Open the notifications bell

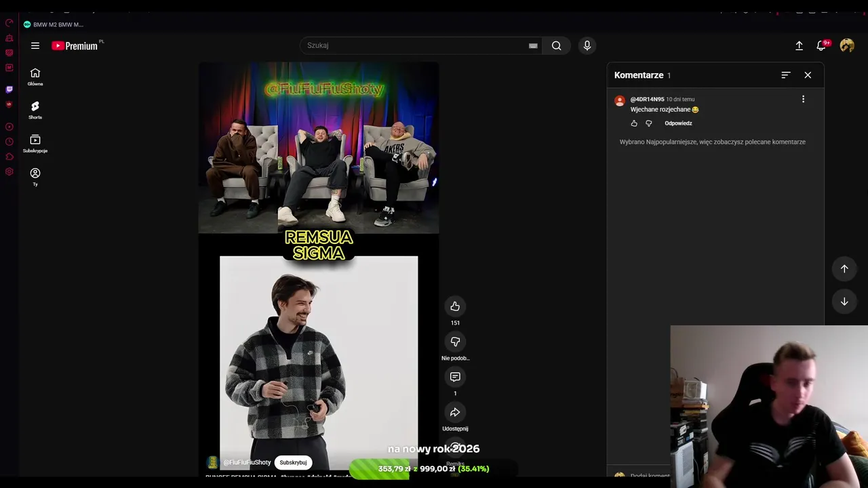click(x=821, y=45)
